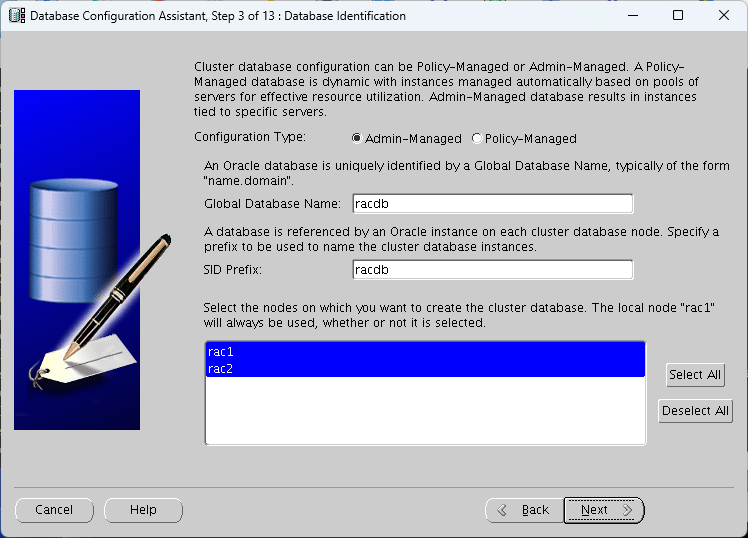Go Back to the previous step

525,510
